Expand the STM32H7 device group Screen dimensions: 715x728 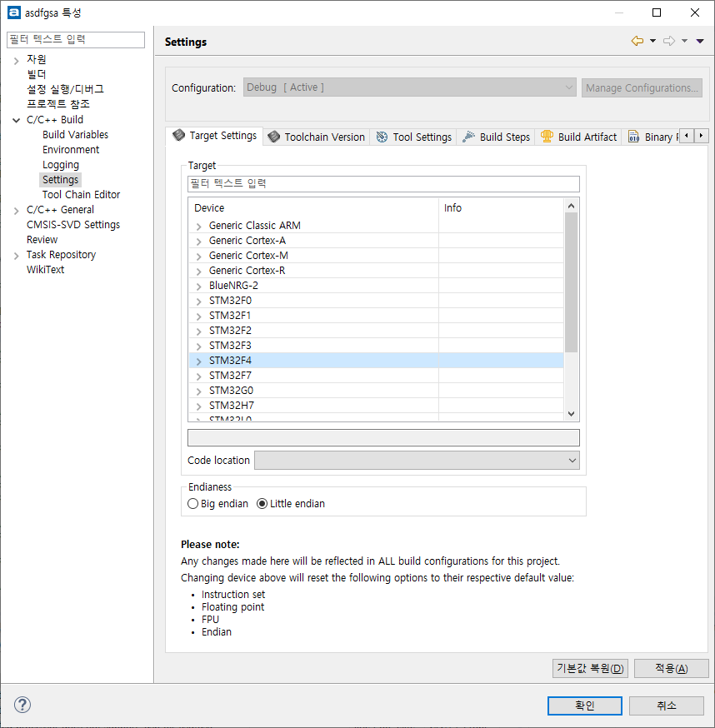199,406
